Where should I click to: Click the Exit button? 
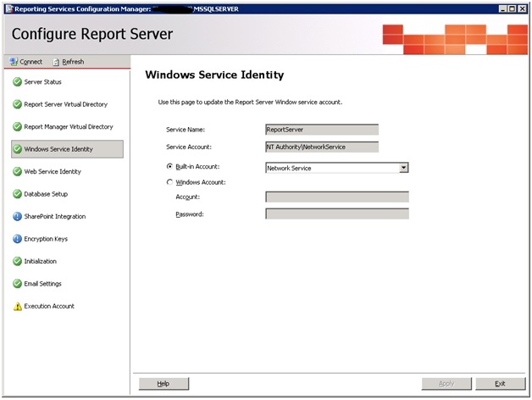(501, 384)
